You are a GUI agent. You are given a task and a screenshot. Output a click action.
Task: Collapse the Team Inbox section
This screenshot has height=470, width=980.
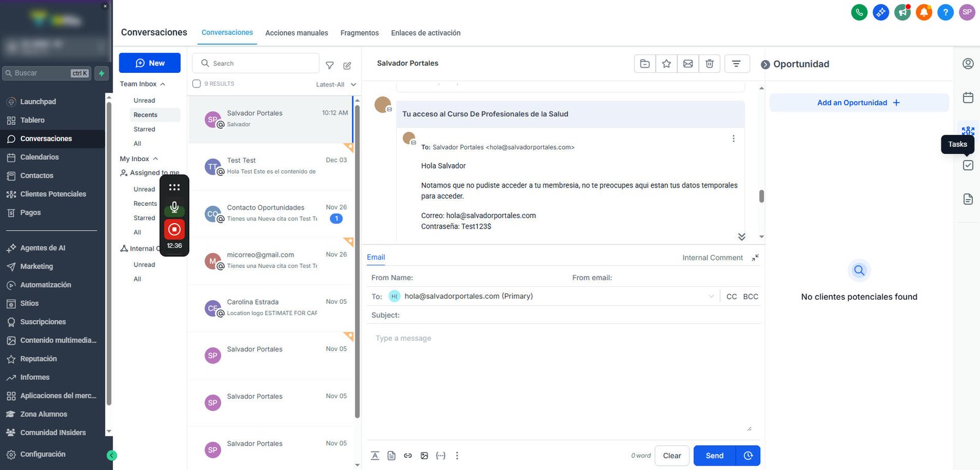tap(163, 84)
